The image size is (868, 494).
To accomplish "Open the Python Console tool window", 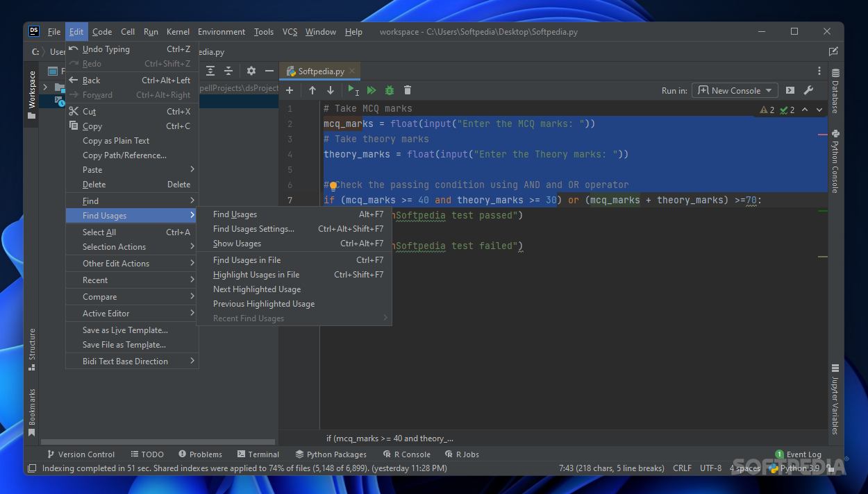I will coord(835,161).
